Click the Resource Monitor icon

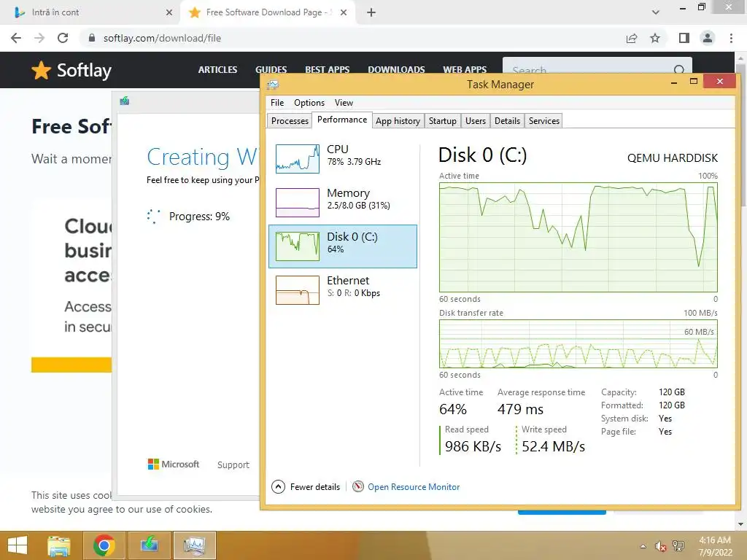point(357,486)
